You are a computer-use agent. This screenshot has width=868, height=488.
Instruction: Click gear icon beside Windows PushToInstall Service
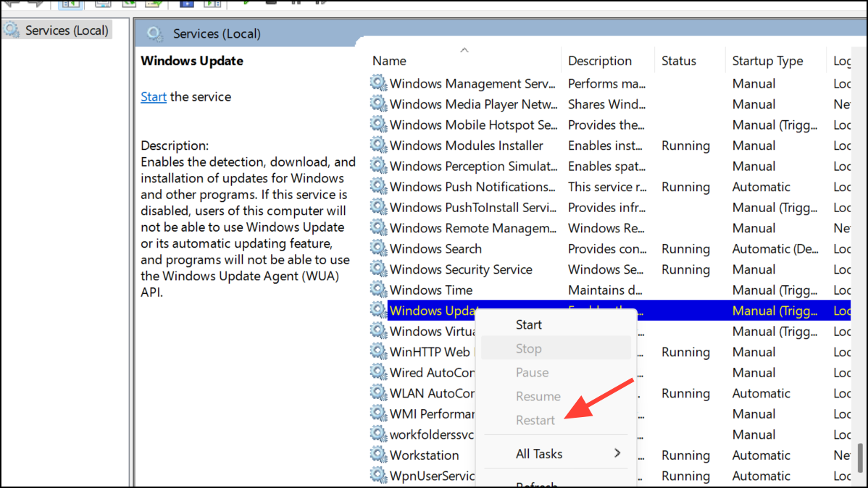pos(379,207)
